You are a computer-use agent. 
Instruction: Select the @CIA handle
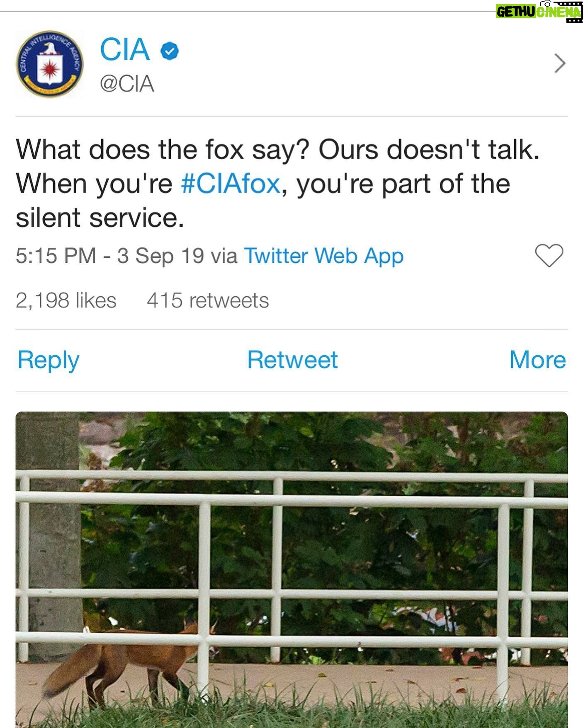[x=127, y=84]
